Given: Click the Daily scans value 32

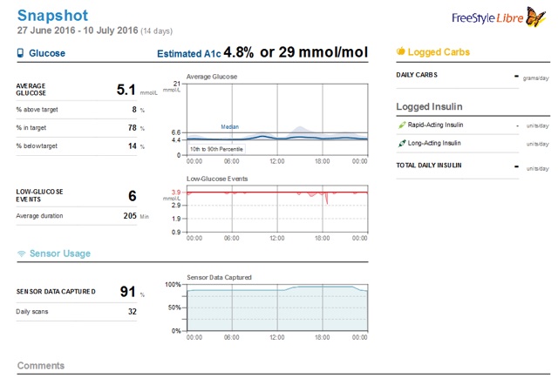Looking at the screenshot, I should coord(133,312).
